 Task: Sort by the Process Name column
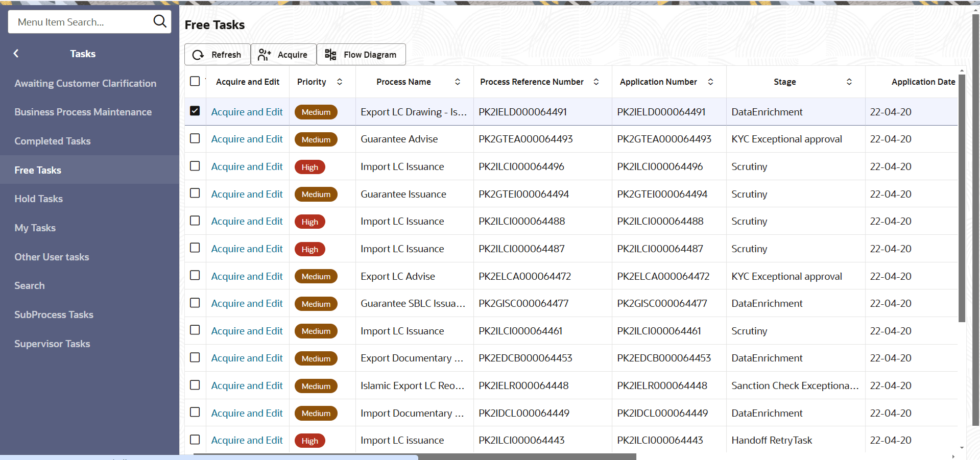point(458,82)
